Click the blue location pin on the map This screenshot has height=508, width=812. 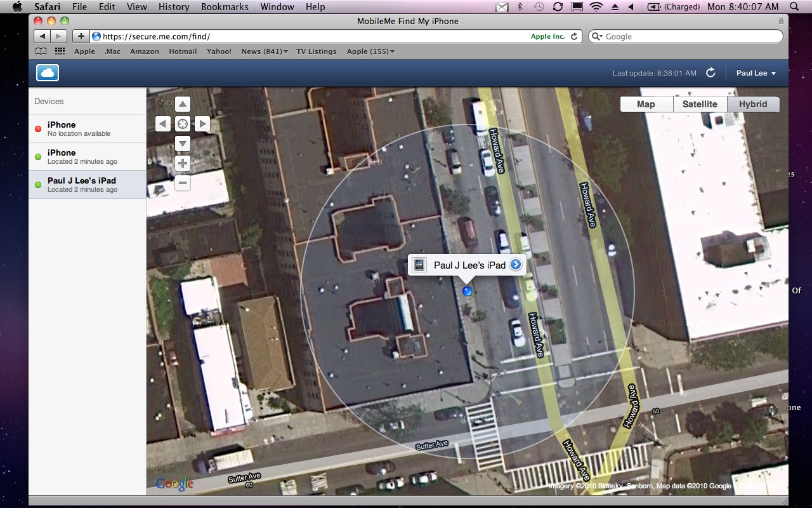[468, 291]
